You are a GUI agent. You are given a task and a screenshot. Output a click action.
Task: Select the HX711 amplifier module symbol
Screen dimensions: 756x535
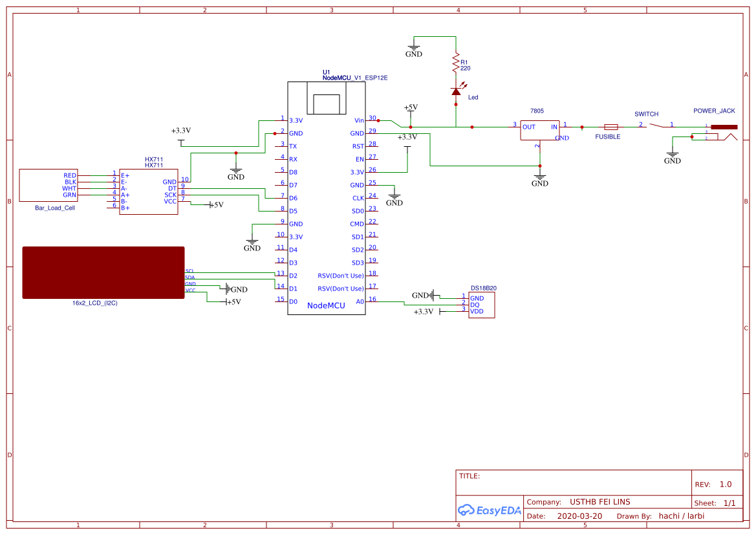pos(147,191)
